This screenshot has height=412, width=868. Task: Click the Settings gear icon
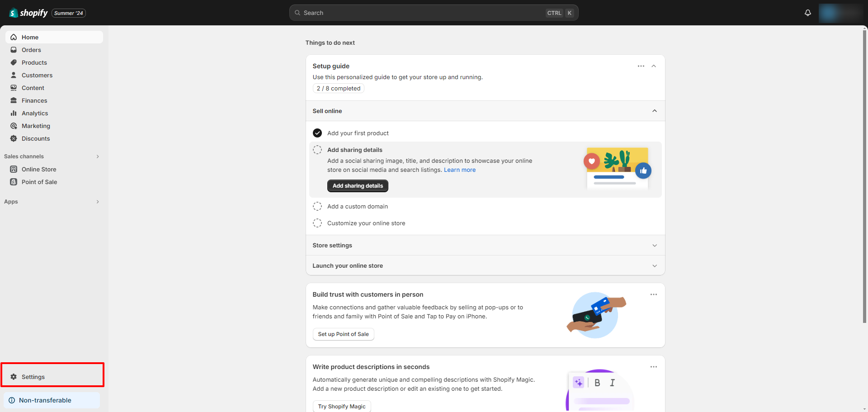[14, 377]
